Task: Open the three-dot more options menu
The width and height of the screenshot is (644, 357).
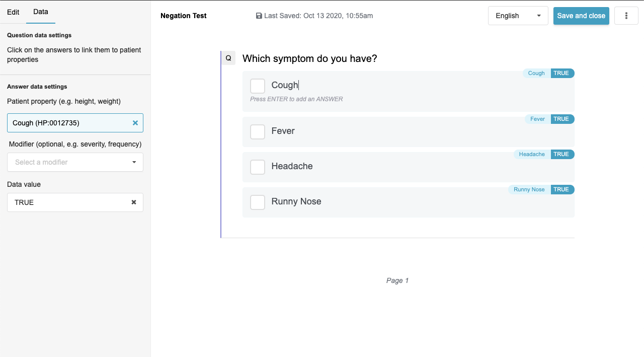Action: coord(626,16)
